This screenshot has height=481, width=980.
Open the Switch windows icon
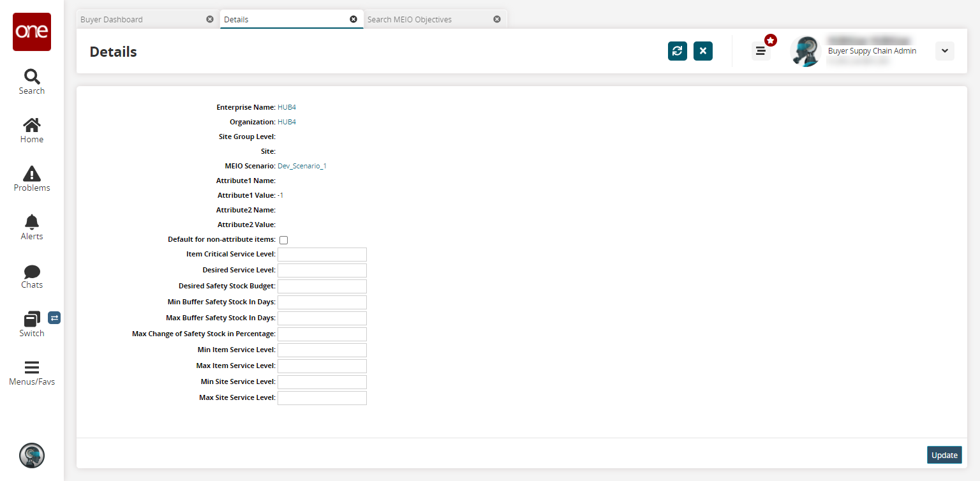pos(32,318)
